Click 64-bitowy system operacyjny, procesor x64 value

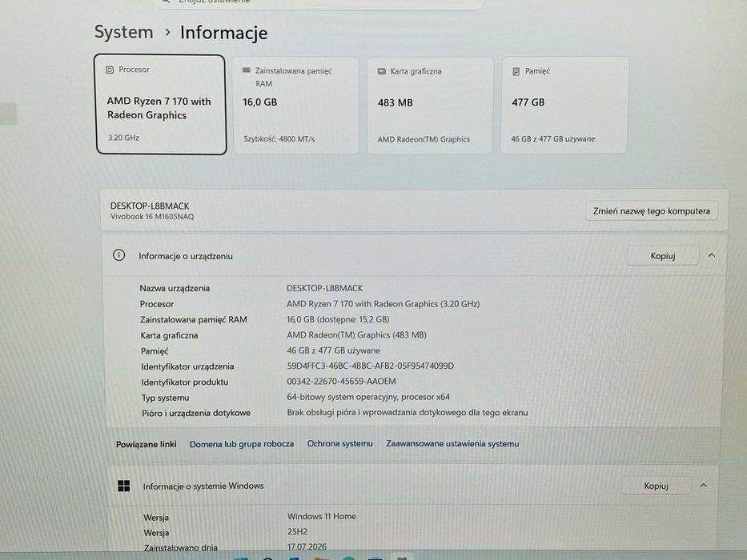[x=368, y=397]
